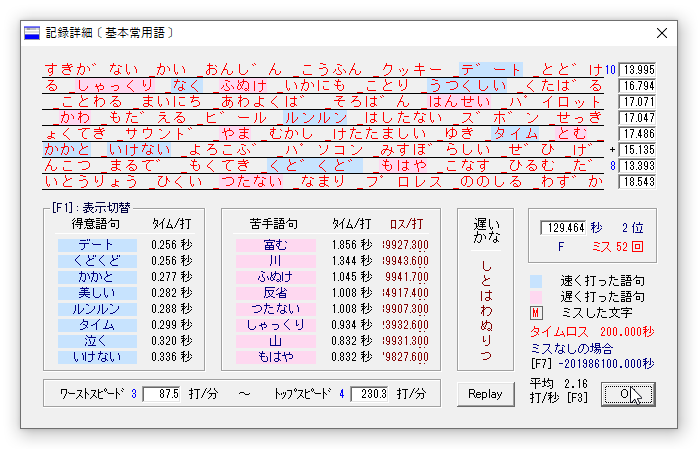
Task: Click line time value 18.543
Action: pyautogui.click(x=637, y=182)
